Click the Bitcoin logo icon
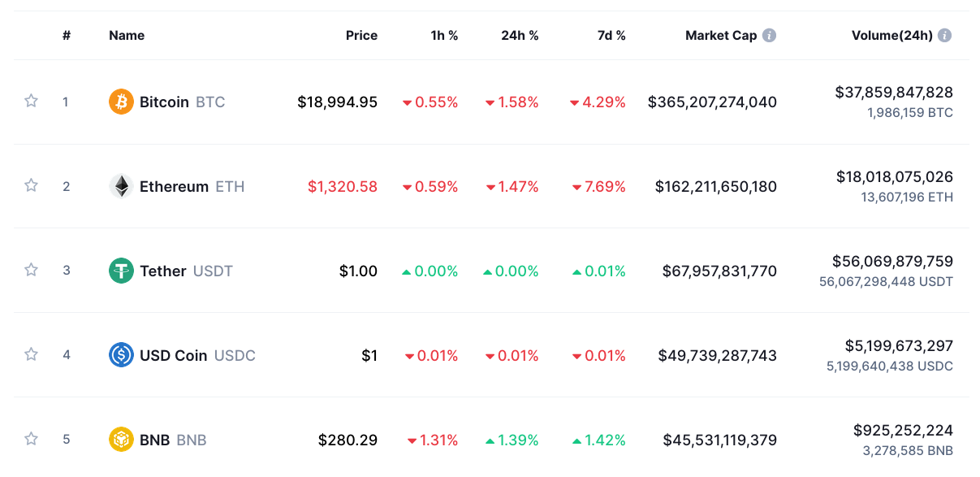 click(x=121, y=102)
